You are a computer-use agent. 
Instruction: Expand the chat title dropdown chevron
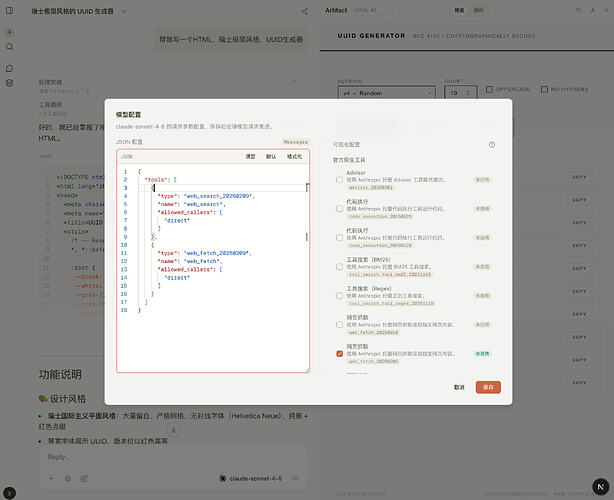[124, 11]
